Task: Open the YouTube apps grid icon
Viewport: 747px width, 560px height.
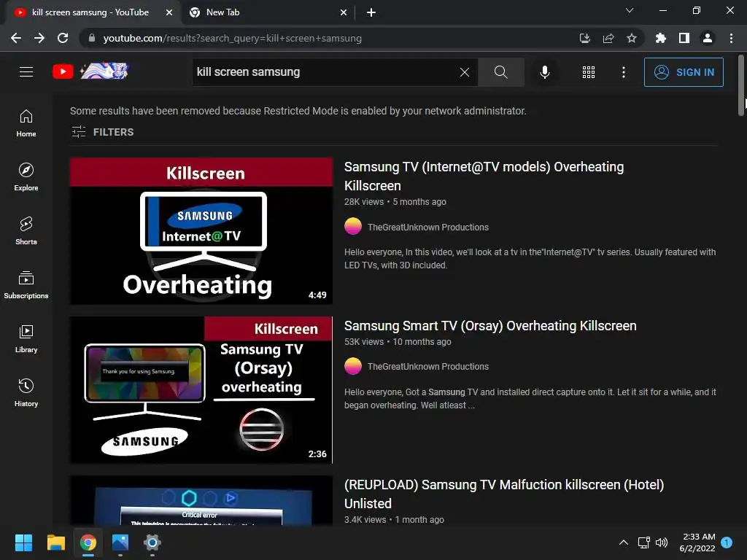Action: (x=589, y=72)
